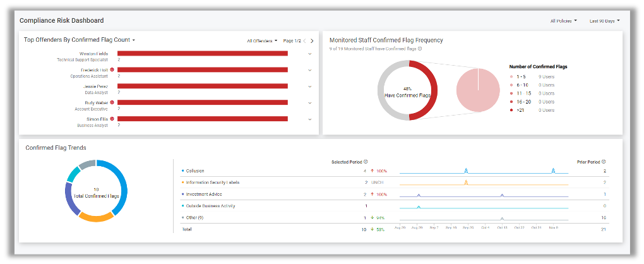Click info icon beside Selected Period
The width and height of the screenshot is (644, 264).
click(366, 162)
